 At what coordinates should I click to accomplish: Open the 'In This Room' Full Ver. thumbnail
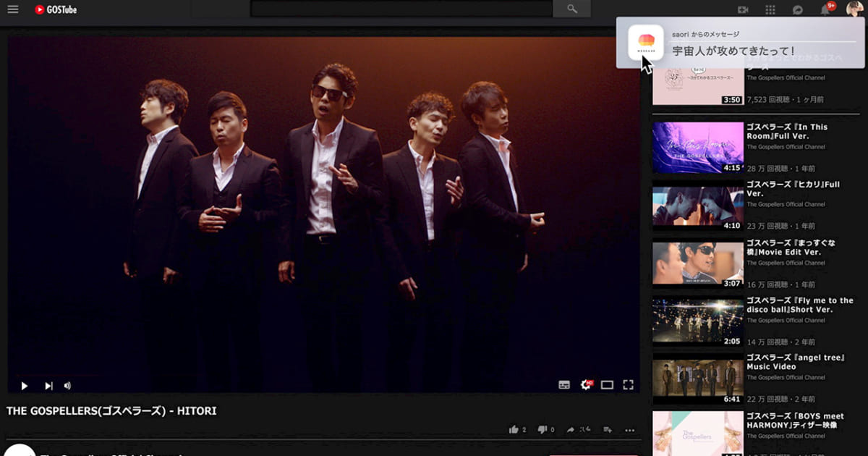(698, 148)
